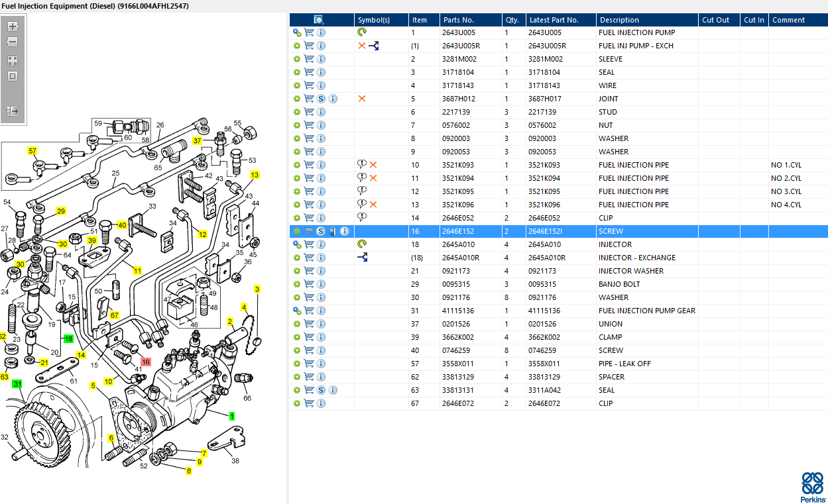Click the four-squares view icon in diagram toolbar

13,60
